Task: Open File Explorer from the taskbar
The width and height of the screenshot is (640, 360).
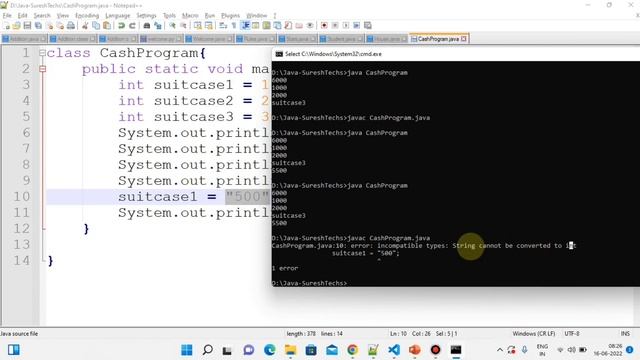Action: pos(290,350)
